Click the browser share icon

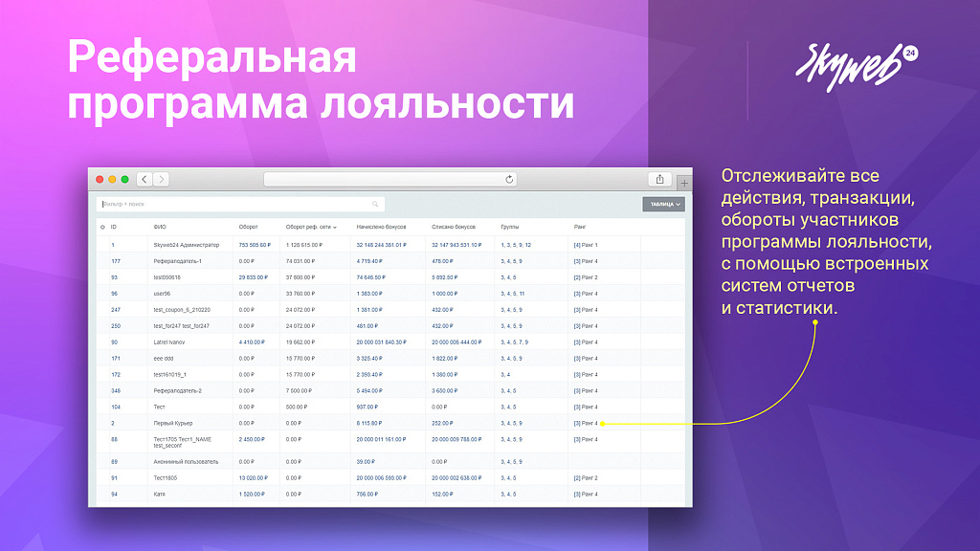point(660,179)
